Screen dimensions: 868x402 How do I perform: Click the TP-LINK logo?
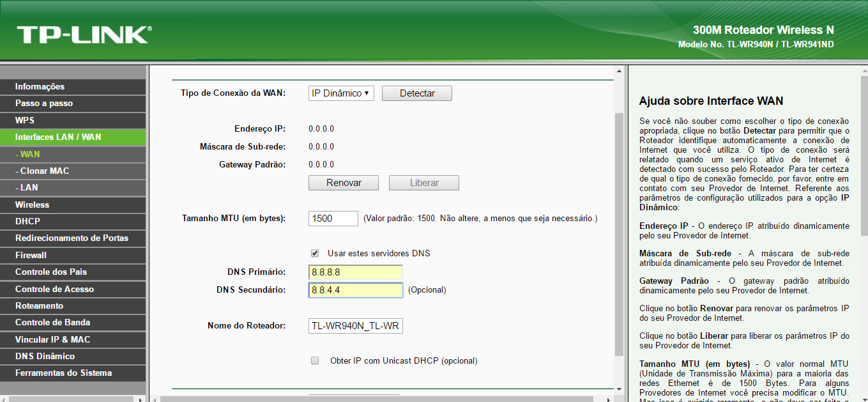click(x=84, y=35)
